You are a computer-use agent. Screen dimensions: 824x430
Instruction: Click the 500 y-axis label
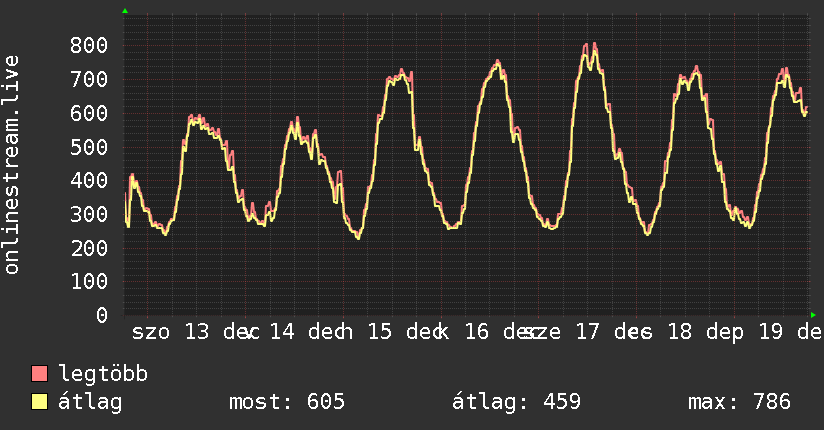[x=89, y=147]
